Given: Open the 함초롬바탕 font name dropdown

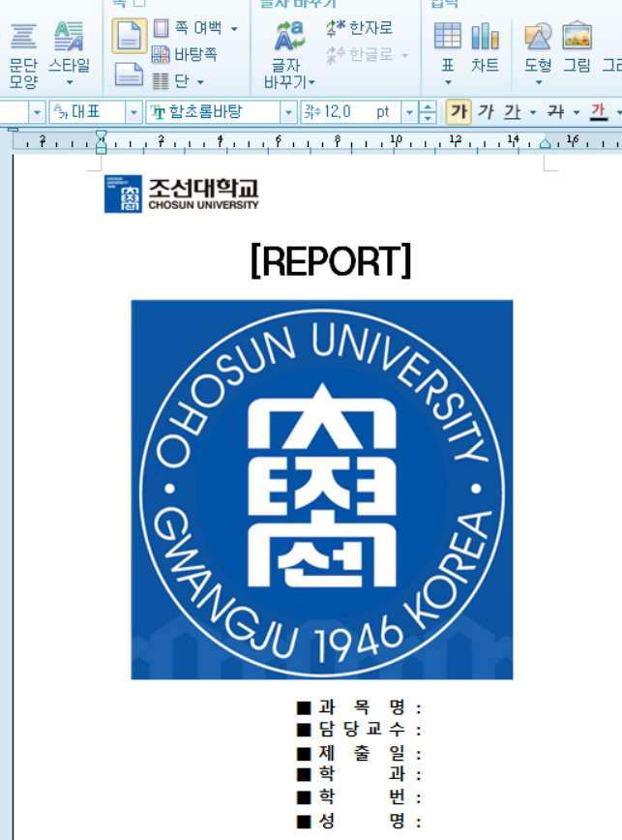Looking at the screenshot, I should [288, 112].
